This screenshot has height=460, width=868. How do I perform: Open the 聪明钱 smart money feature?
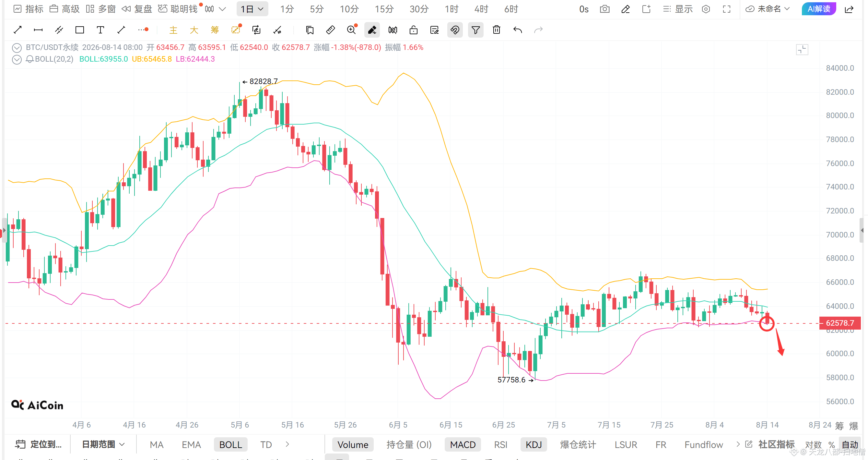[x=178, y=9]
